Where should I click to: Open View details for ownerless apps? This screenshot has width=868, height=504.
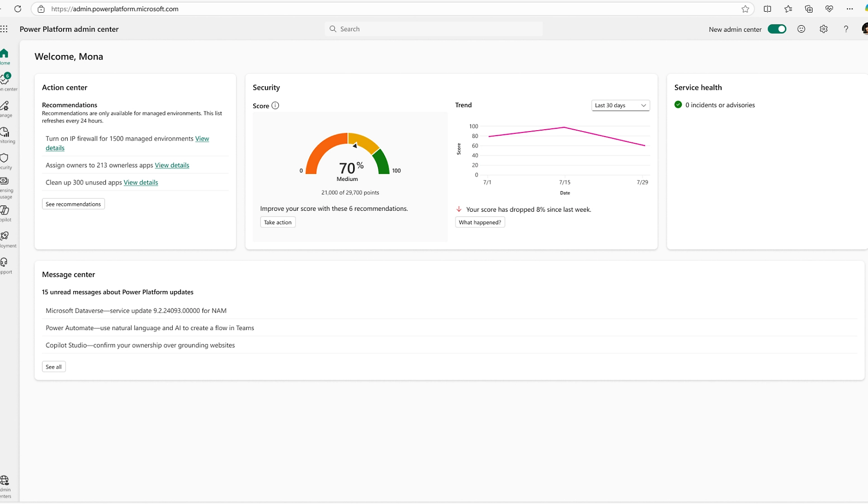172,165
